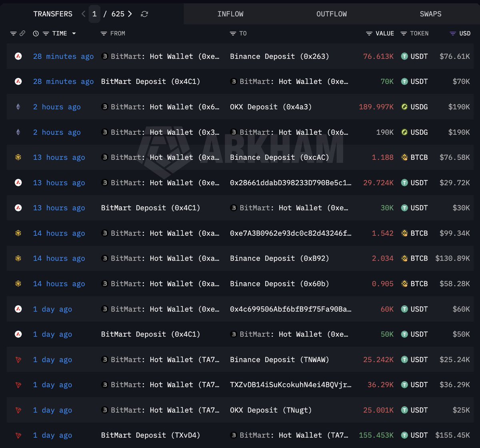Go to next transfers page arrow
Image resolution: width=480 pixels, height=448 pixels.
(130, 14)
